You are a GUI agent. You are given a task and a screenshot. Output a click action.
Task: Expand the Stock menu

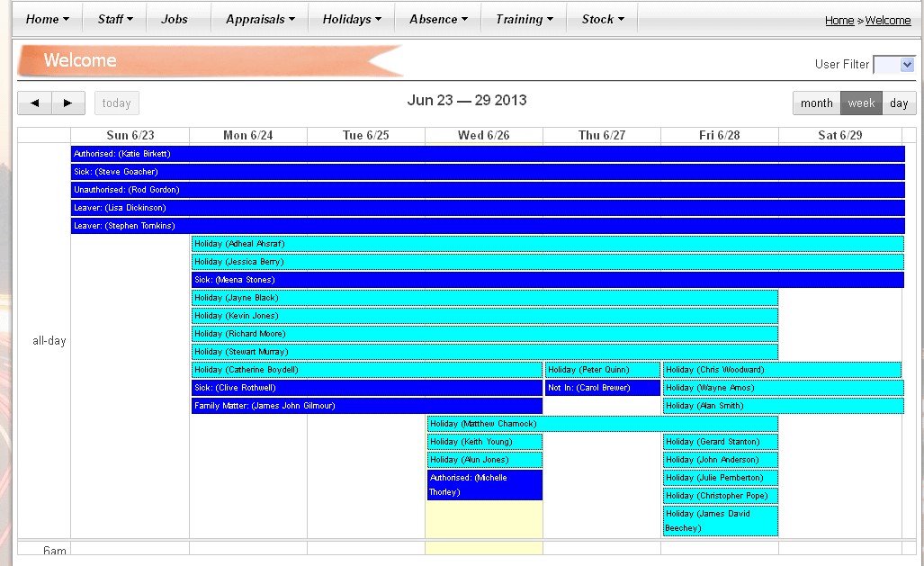tap(602, 19)
